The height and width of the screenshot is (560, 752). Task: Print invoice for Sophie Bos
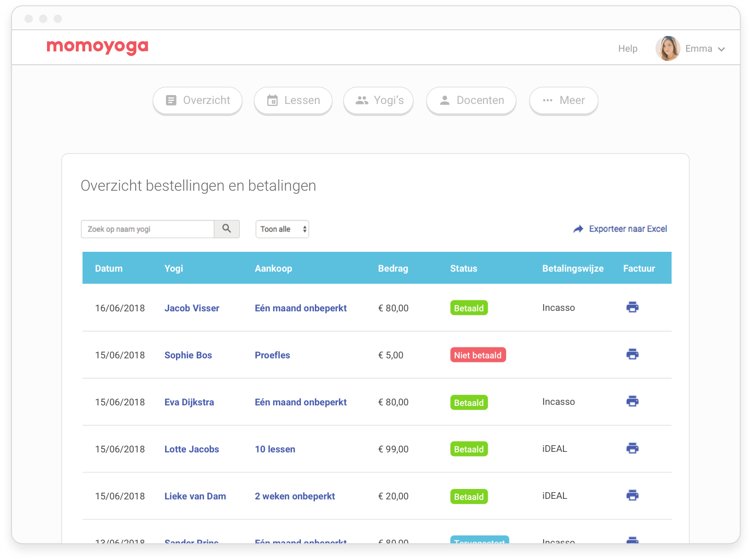coord(632,354)
